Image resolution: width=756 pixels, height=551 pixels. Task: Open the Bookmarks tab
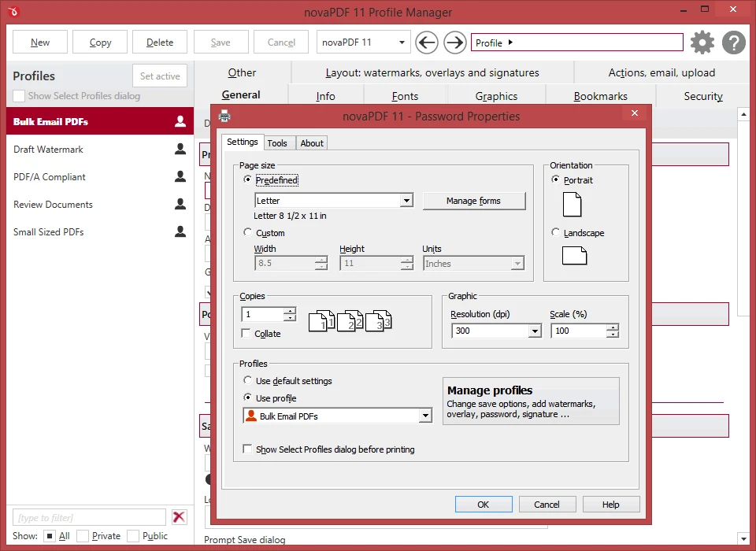tap(601, 96)
